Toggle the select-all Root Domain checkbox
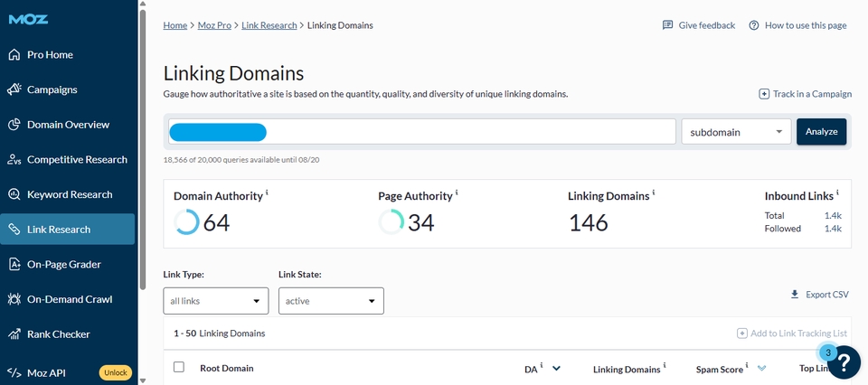The image size is (868, 385). (179, 367)
